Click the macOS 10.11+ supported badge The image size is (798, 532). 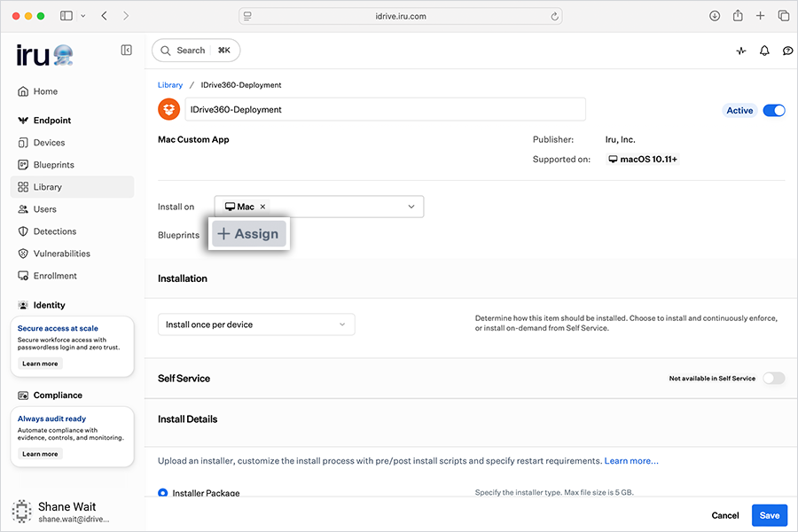click(644, 160)
